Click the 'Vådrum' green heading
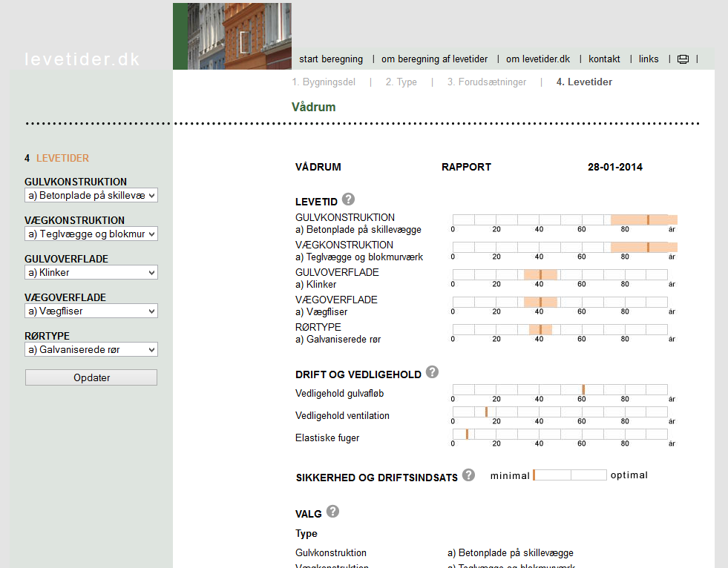This screenshot has width=728, height=568. coord(313,108)
